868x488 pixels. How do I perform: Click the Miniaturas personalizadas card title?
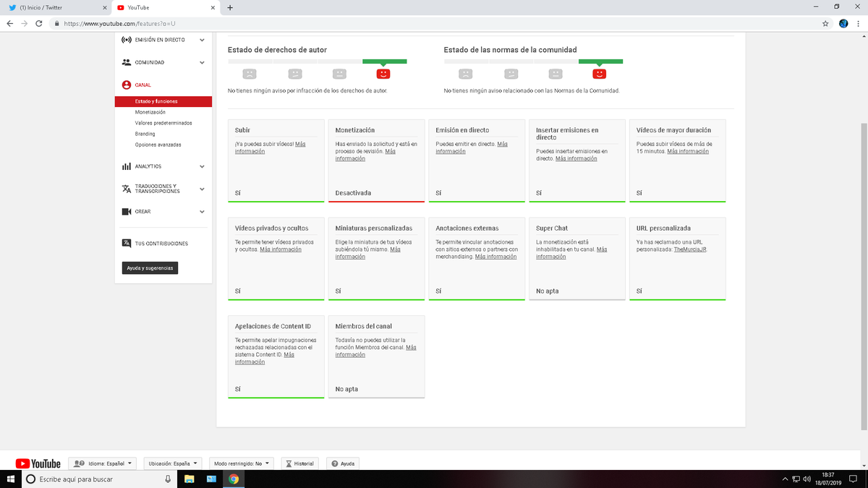point(373,228)
